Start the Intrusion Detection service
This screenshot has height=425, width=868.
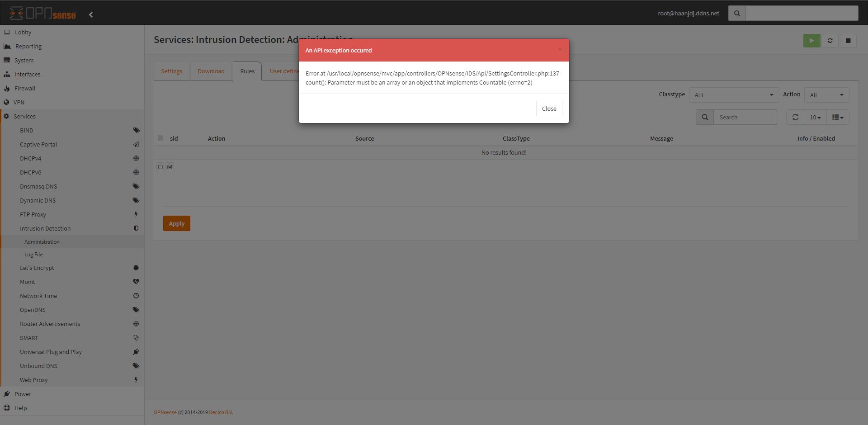(811, 40)
